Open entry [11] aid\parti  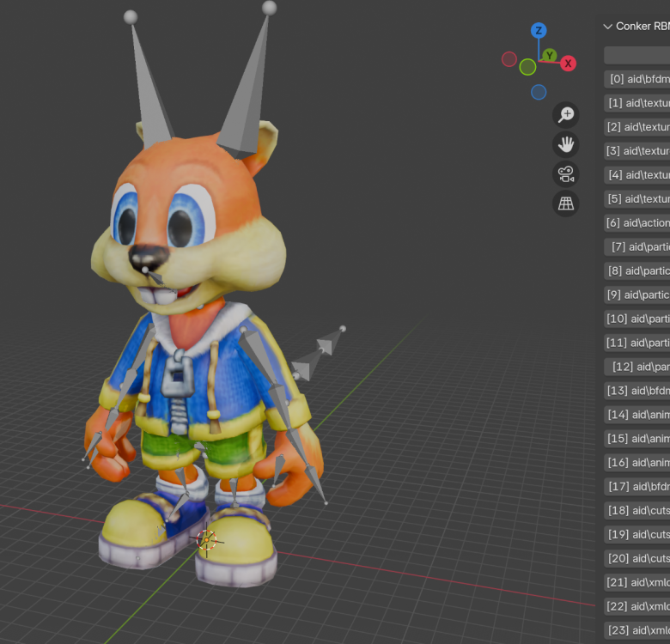[x=636, y=343]
